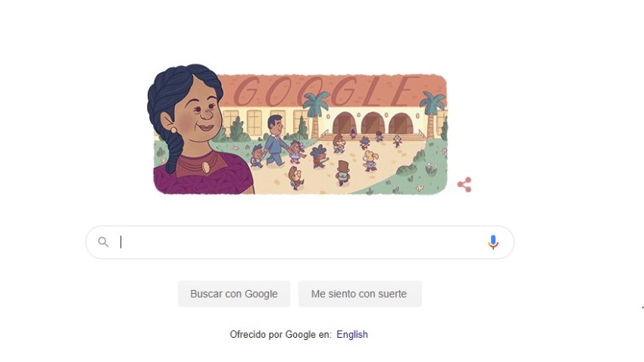Click the left palm tree in the doodle
The height and width of the screenshot is (362, 644).
pos(316,114)
